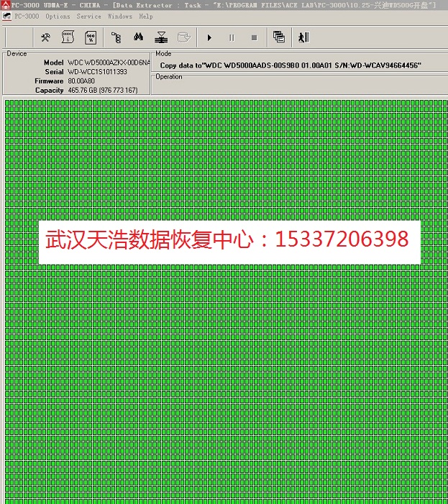Viewport: 448px width, 504px height.
Task: Click the percent document toolbar icon
Action: click(x=91, y=37)
